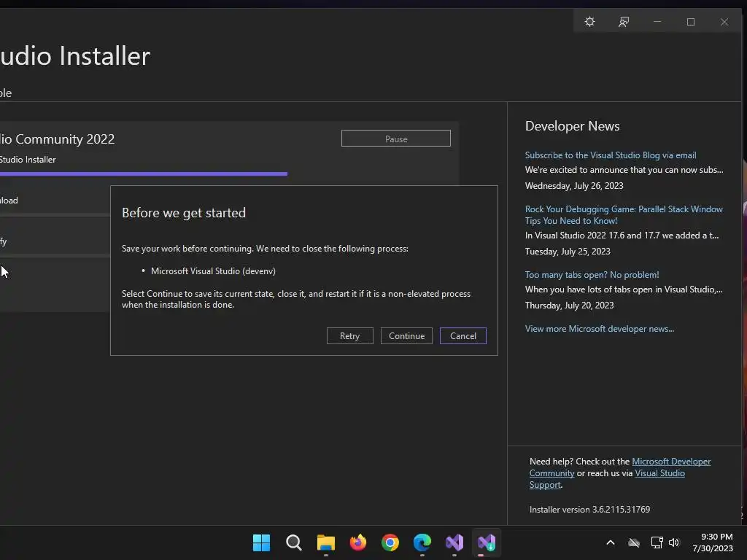This screenshot has width=747, height=560.
Task: Open File Explorer from the taskbar
Action: 326,542
